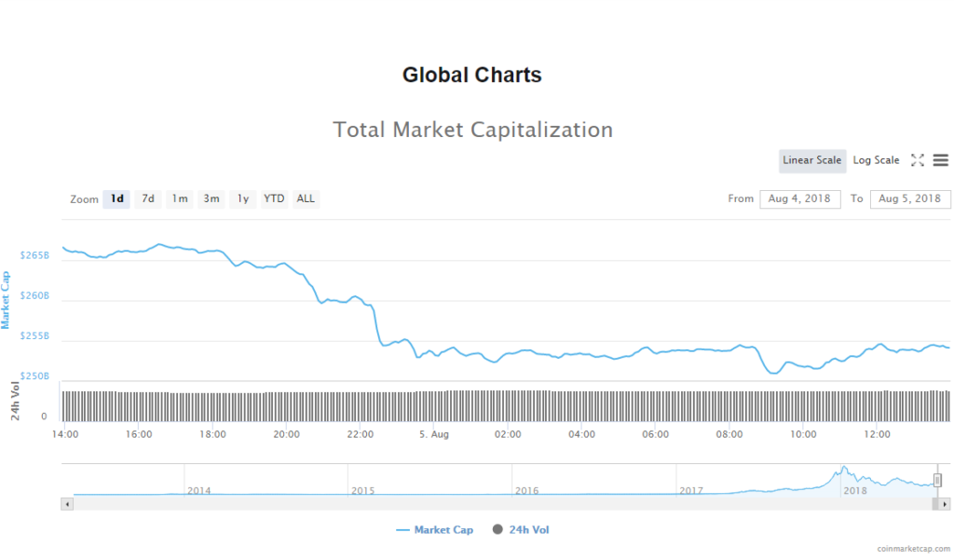Choose the 1y zoom option
This screenshot has width=954, height=560.
tap(243, 198)
